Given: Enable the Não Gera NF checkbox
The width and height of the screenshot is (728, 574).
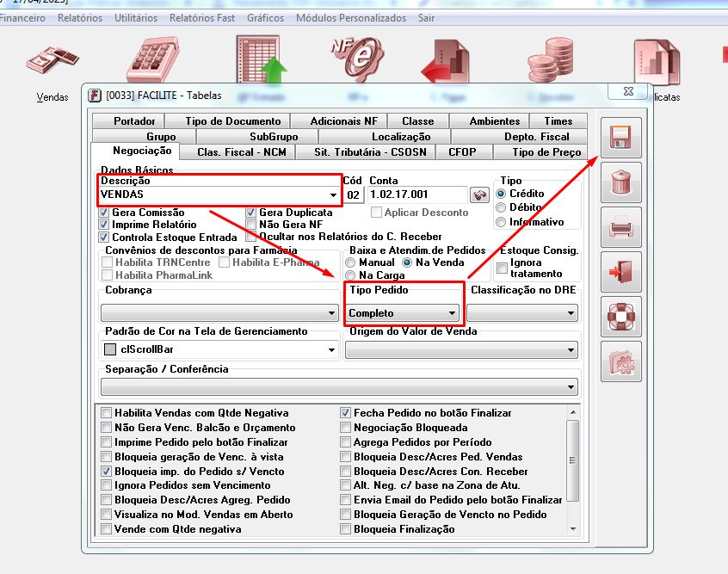Looking at the screenshot, I should point(251,225).
